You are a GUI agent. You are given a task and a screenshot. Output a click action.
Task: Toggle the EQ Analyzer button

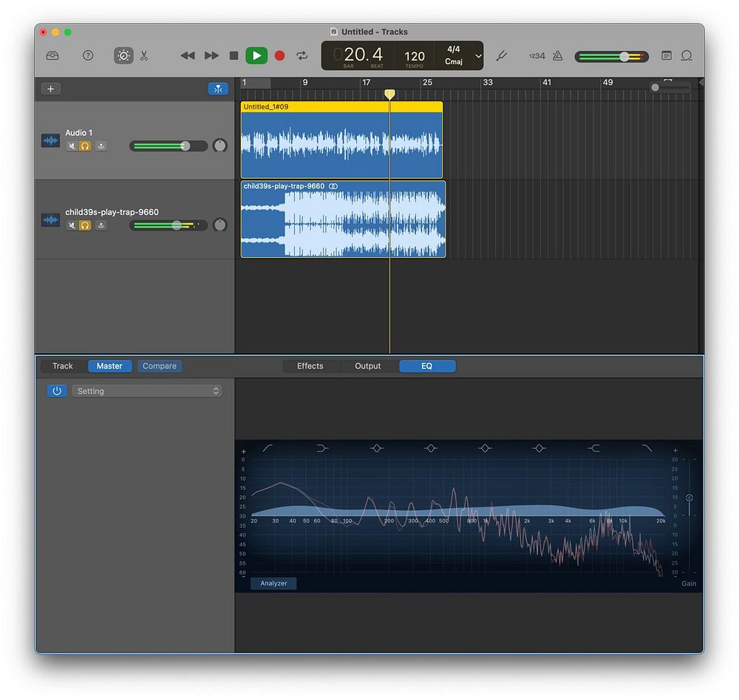(273, 583)
